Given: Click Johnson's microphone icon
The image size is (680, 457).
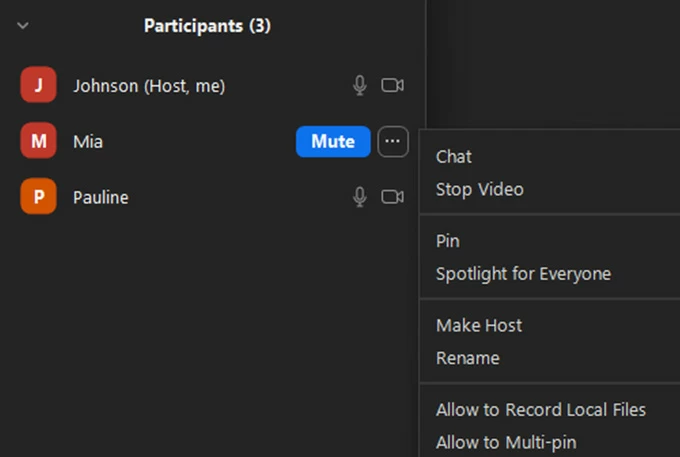Looking at the screenshot, I should pyautogui.click(x=360, y=86).
